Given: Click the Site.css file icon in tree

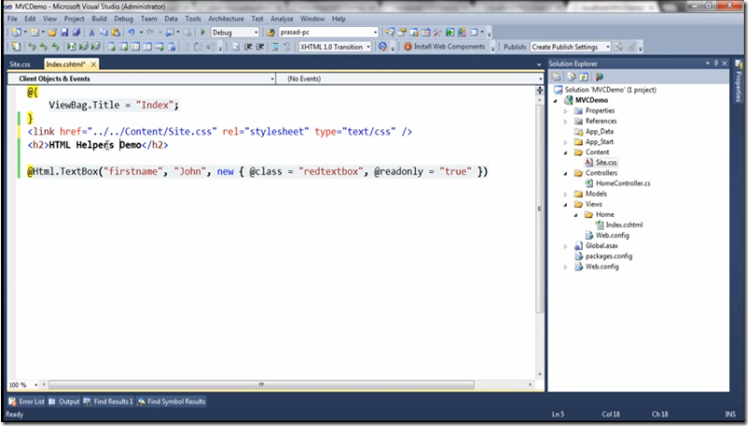Looking at the screenshot, I should [589, 163].
